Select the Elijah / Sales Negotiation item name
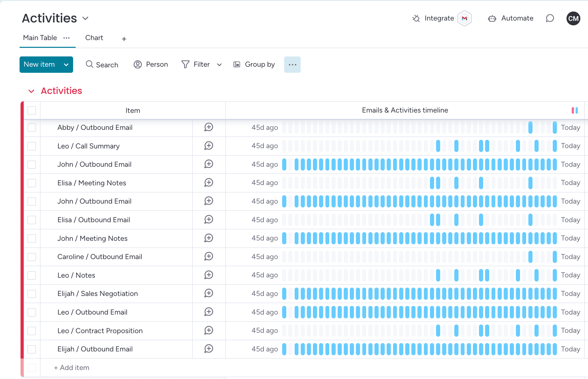Screen dimensions: 588x379 click(x=97, y=294)
